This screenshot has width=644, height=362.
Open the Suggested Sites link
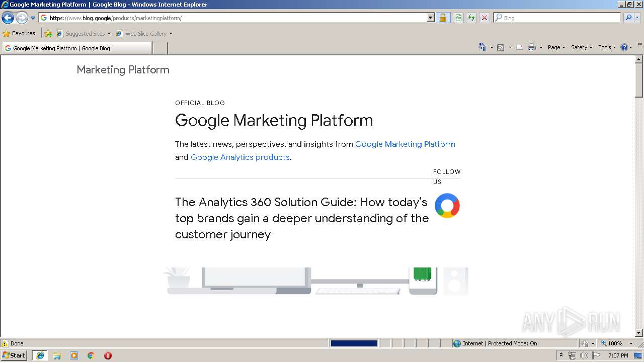(x=83, y=34)
